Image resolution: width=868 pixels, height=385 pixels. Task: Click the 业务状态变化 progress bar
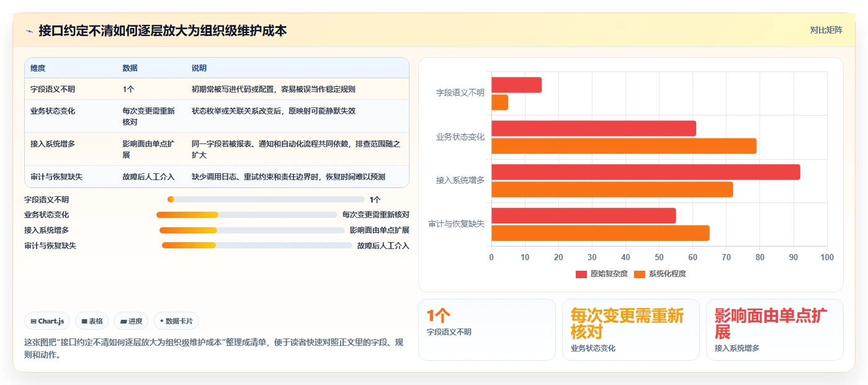pyautogui.click(x=247, y=215)
